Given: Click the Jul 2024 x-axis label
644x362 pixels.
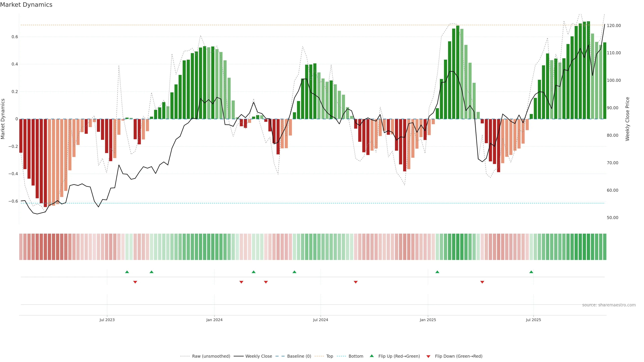Looking at the screenshot, I should point(320,320).
